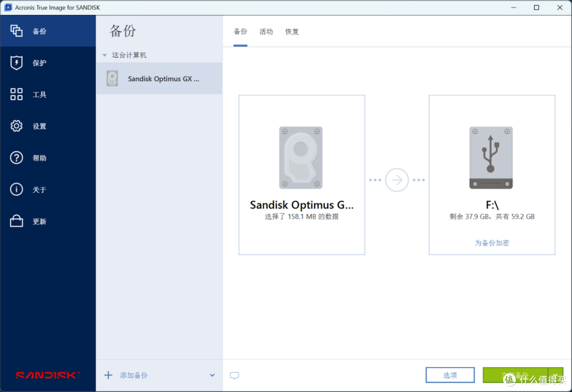Screen dimensions: 572x392
Task: Click the 选项 button
Action: (x=450, y=375)
